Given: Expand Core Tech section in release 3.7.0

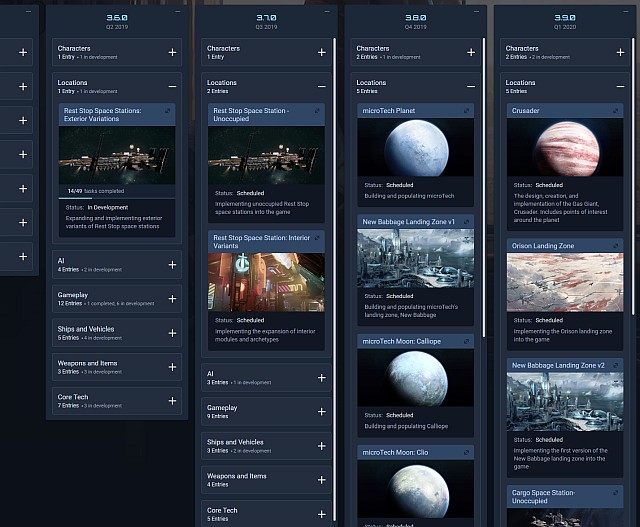Looking at the screenshot, I should tap(322, 514).
